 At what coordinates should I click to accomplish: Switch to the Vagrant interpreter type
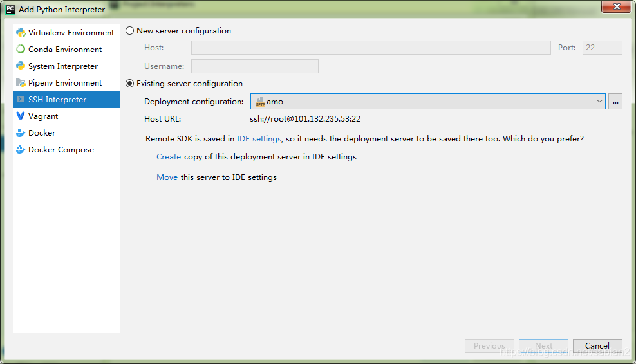(66, 116)
